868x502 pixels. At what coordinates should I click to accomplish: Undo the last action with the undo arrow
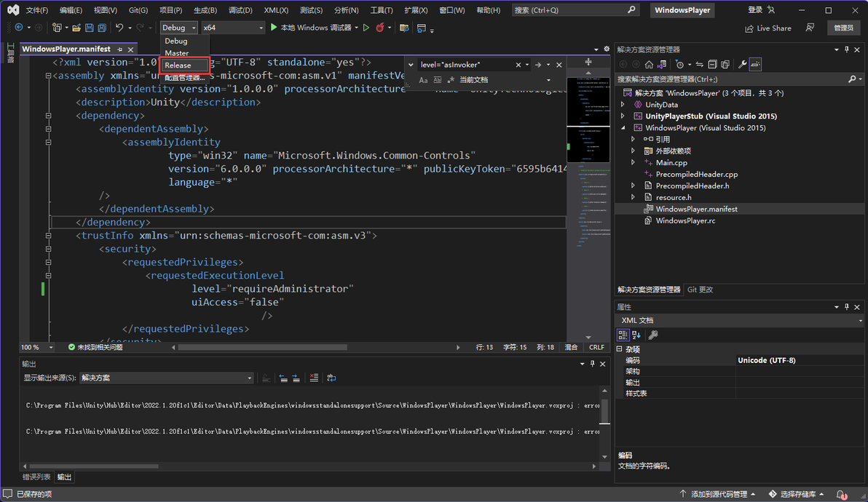(119, 28)
